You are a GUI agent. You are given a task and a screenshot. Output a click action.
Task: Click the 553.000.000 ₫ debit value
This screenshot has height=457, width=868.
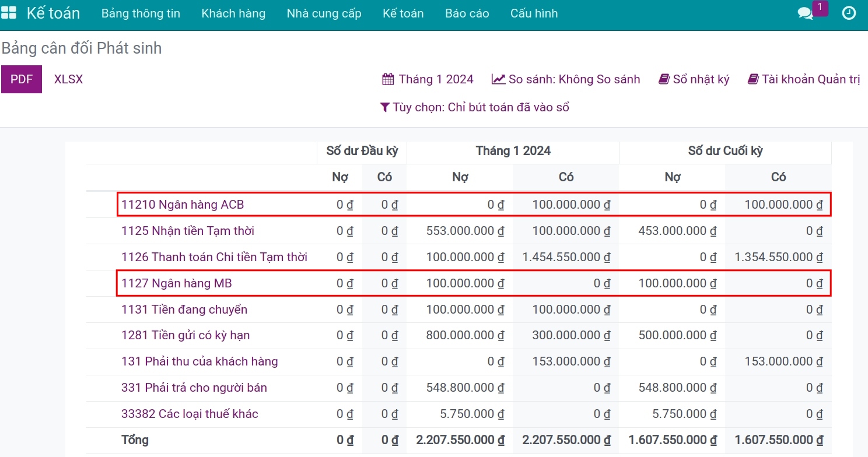[465, 231]
